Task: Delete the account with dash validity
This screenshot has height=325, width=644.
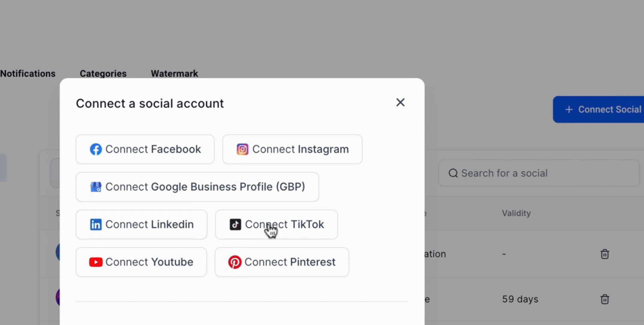Action: click(605, 254)
